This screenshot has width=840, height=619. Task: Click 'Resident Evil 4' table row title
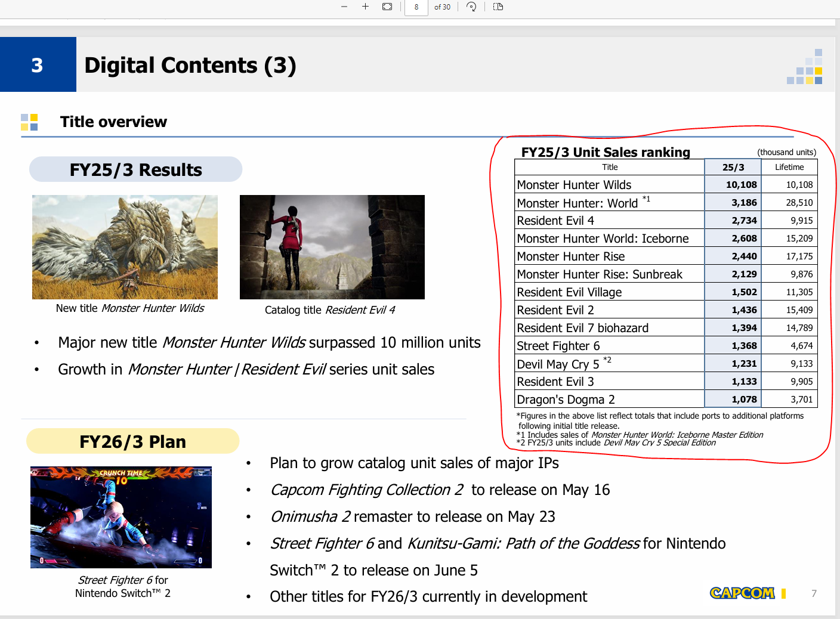(x=555, y=221)
